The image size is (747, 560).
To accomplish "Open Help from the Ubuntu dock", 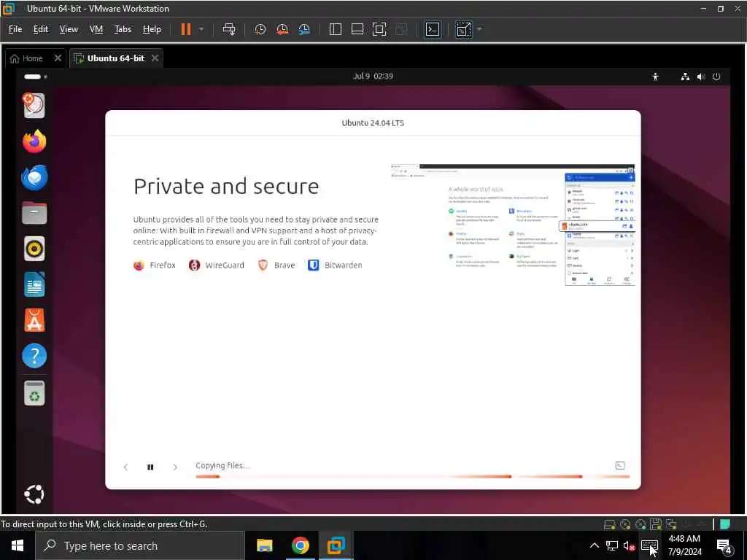I will (34, 356).
